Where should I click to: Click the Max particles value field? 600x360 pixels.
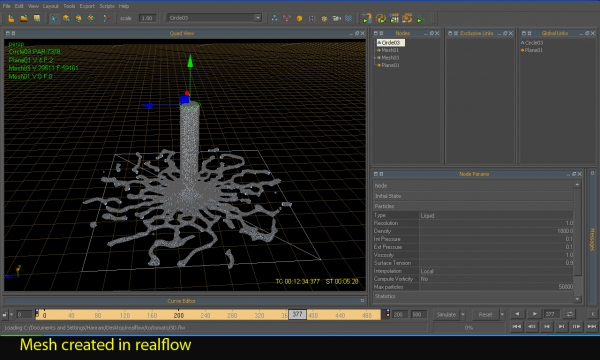coord(496,287)
